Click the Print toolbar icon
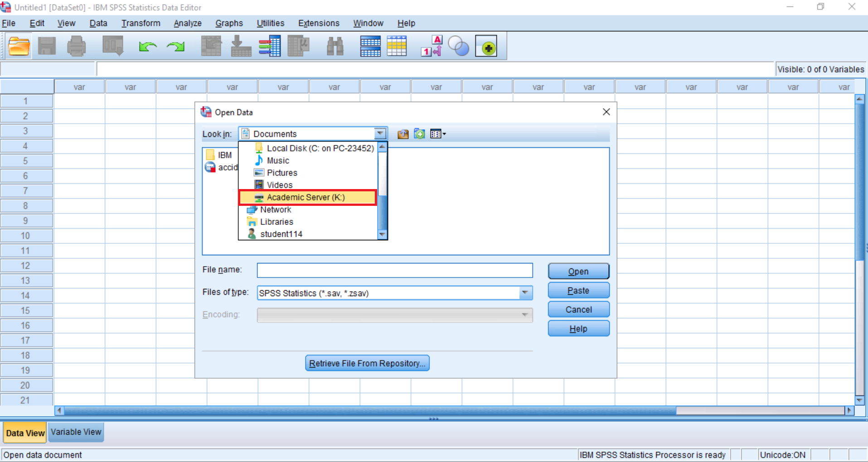The width and height of the screenshot is (868, 462). coord(76,46)
